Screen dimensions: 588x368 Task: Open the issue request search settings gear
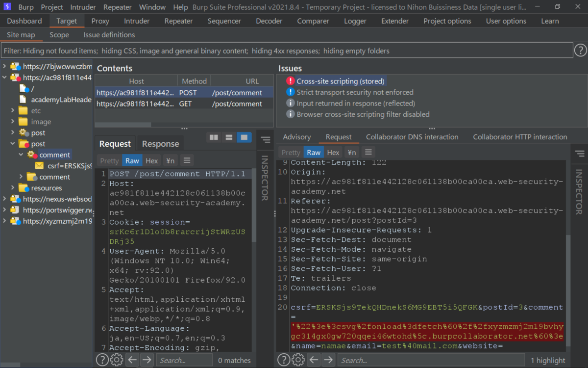click(298, 360)
